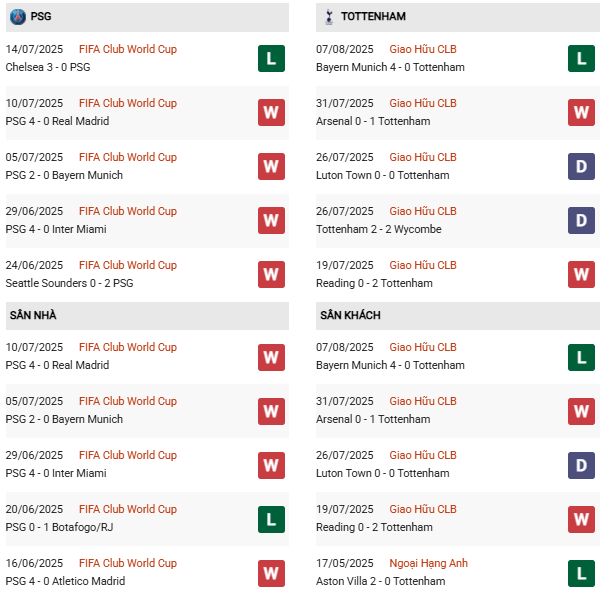Click the L badge for Chelsea 3-0 PSG
The image size is (600, 592).
coord(271,58)
